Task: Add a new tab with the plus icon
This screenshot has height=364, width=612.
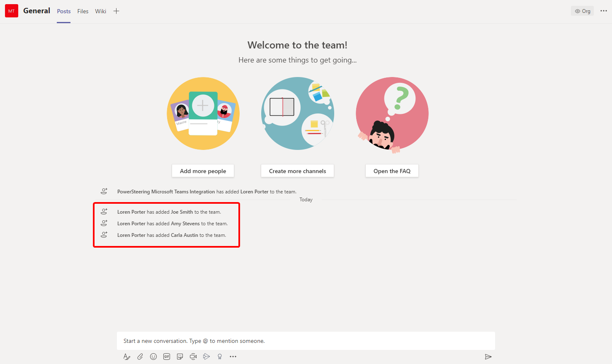Action: [117, 11]
